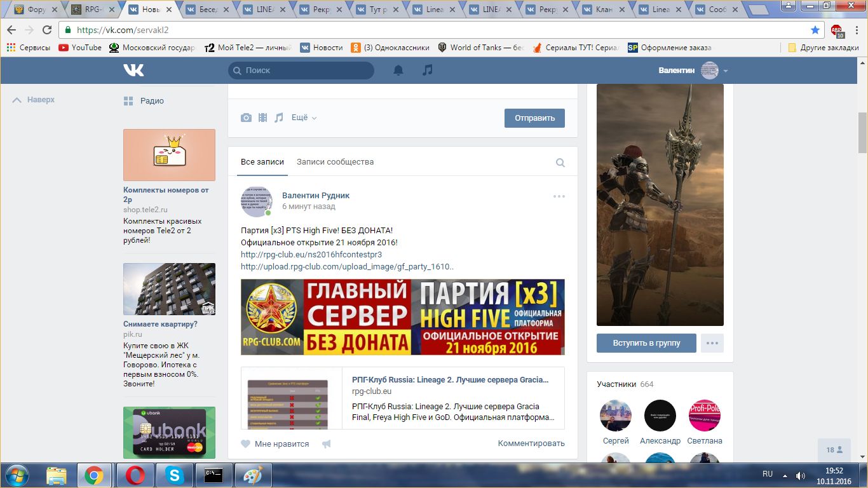Open post options three-dot menu

coord(559,196)
